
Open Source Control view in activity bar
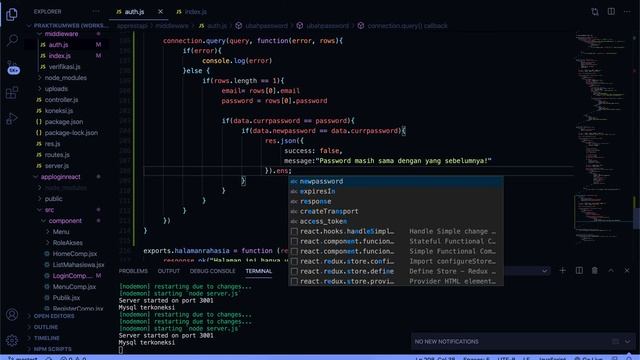point(13,67)
